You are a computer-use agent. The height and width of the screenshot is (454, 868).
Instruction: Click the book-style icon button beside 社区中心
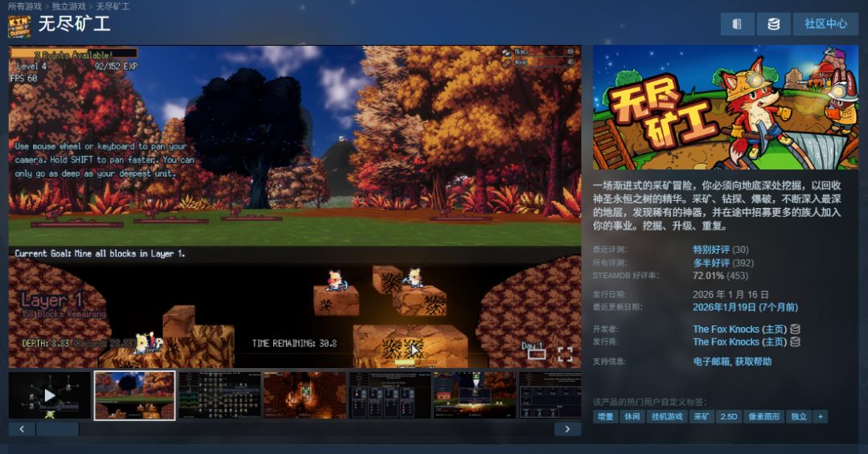pyautogui.click(x=737, y=24)
